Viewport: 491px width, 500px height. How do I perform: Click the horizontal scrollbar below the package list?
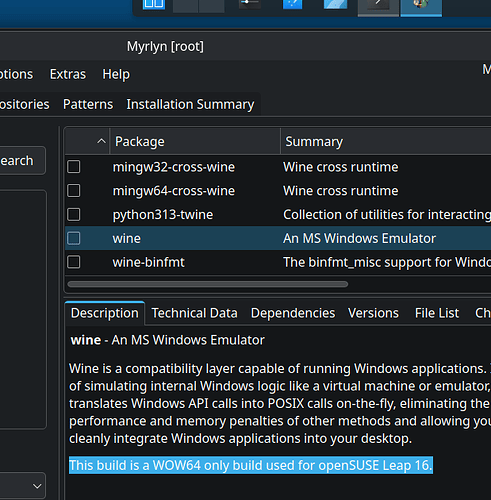208,284
